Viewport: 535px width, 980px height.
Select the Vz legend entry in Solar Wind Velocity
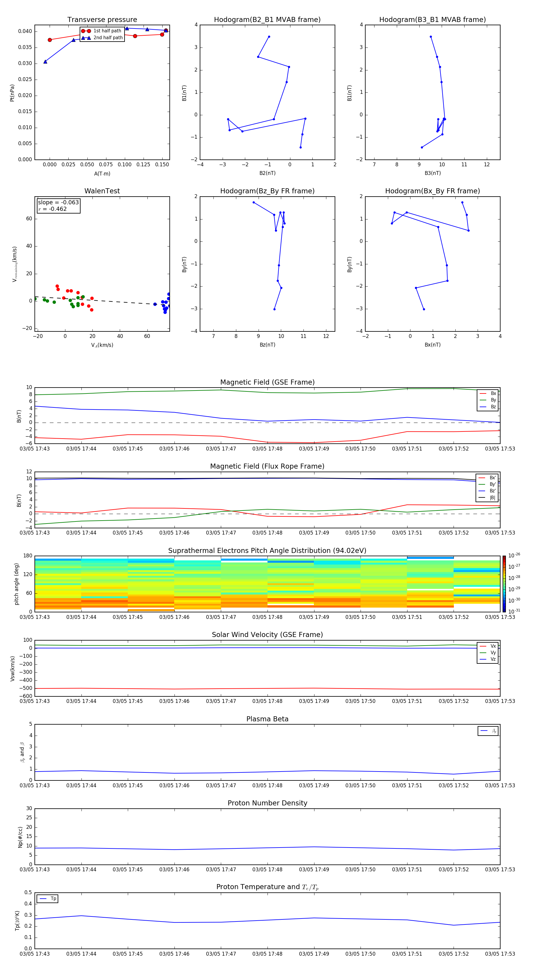pos(488,659)
